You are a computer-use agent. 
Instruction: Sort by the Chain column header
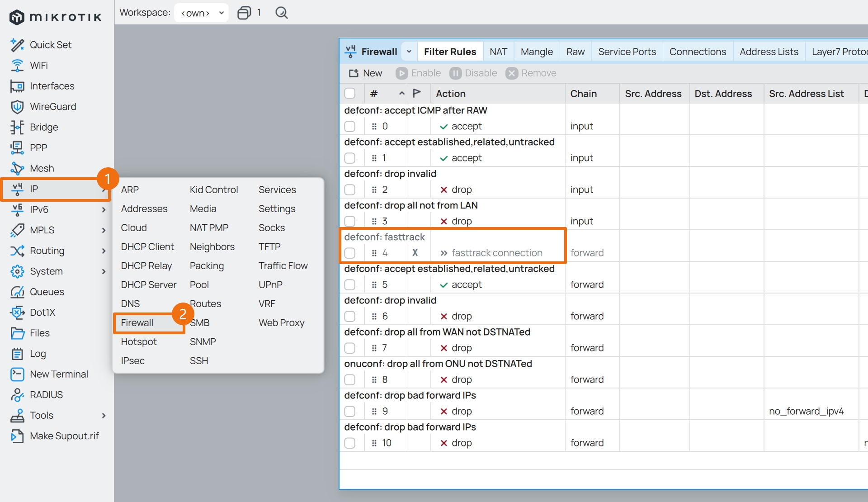(592, 94)
